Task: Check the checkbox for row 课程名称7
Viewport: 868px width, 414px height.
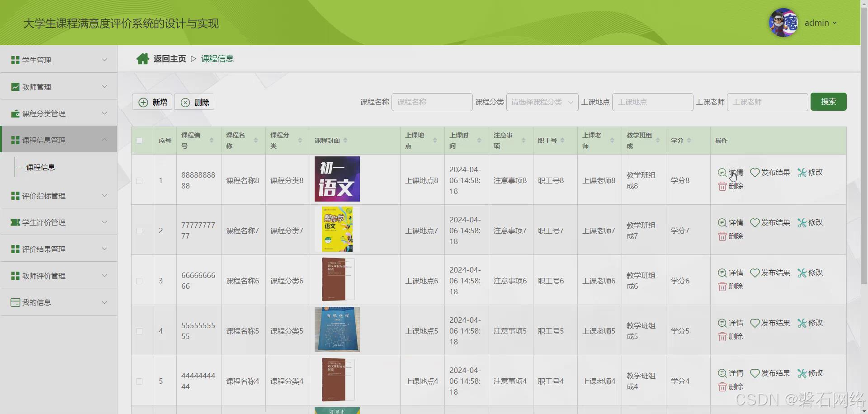Action: 139,231
